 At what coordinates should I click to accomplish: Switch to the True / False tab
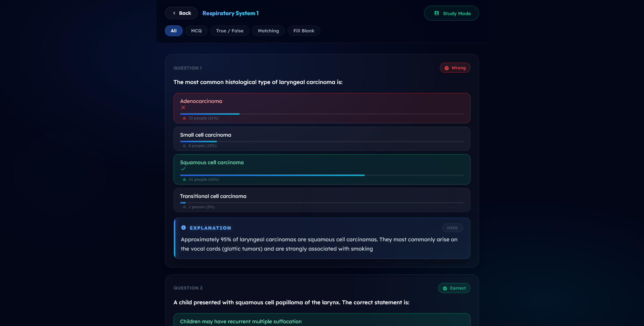(x=230, y=31)
